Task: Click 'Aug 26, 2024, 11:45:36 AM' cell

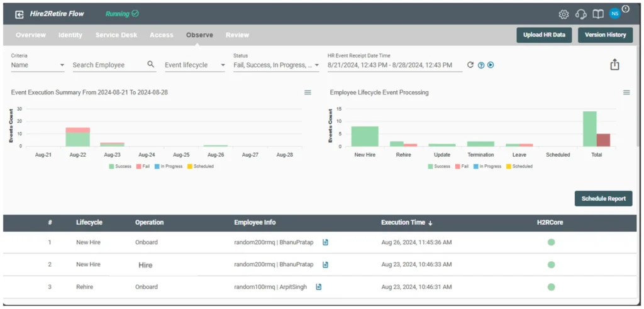Action: tap(416, 242)
